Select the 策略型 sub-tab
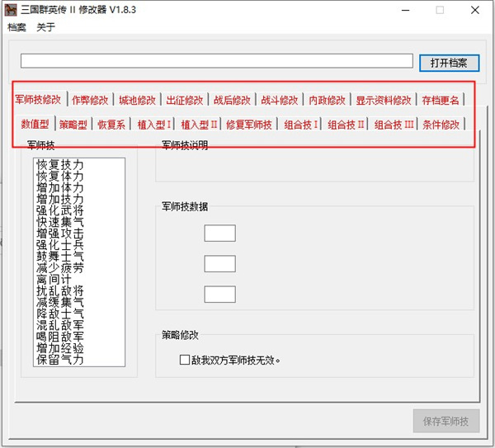 pyautogui.click(x=73, y=125)
